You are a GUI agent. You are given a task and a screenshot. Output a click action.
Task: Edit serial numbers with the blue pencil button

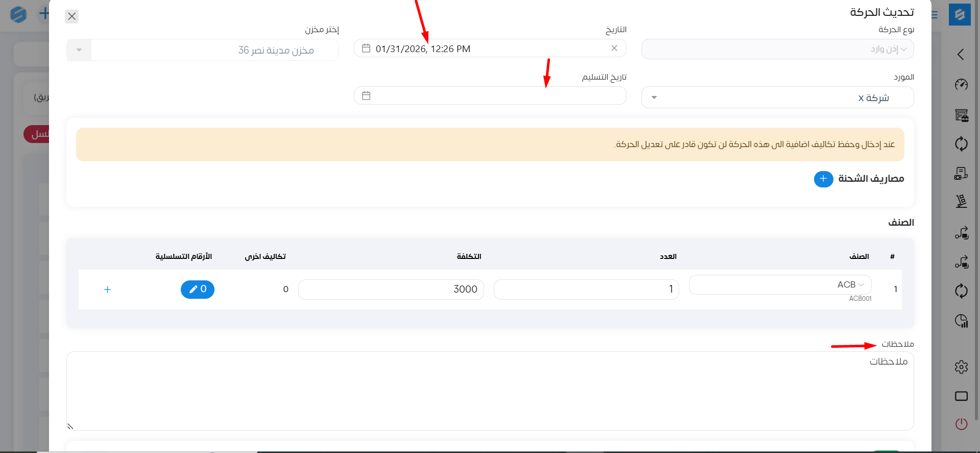coord(198,290)
